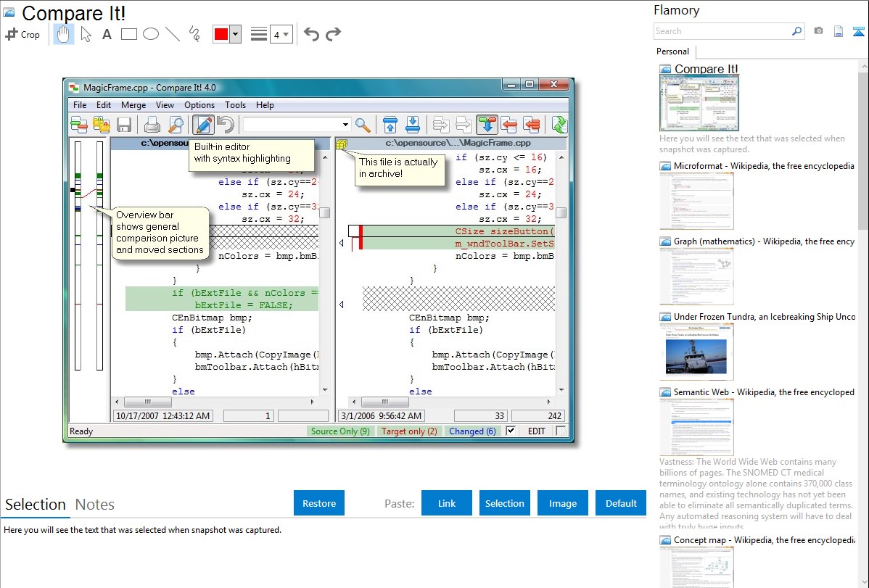Viewport: 869px width, 588px height.
Task: Click the compare files toolbar icon
Action: click(x=79, y=125)
